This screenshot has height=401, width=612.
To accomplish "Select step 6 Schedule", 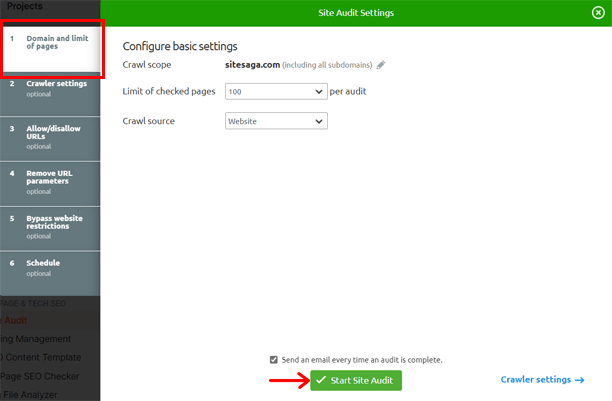I will click(x=50, y=273).
